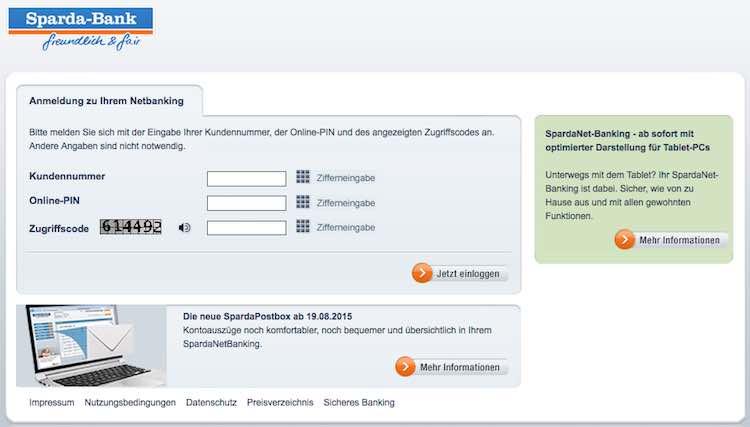750x427 pixels.
Task: Open the Datenschutz footer link
Action: click(211, 403)
